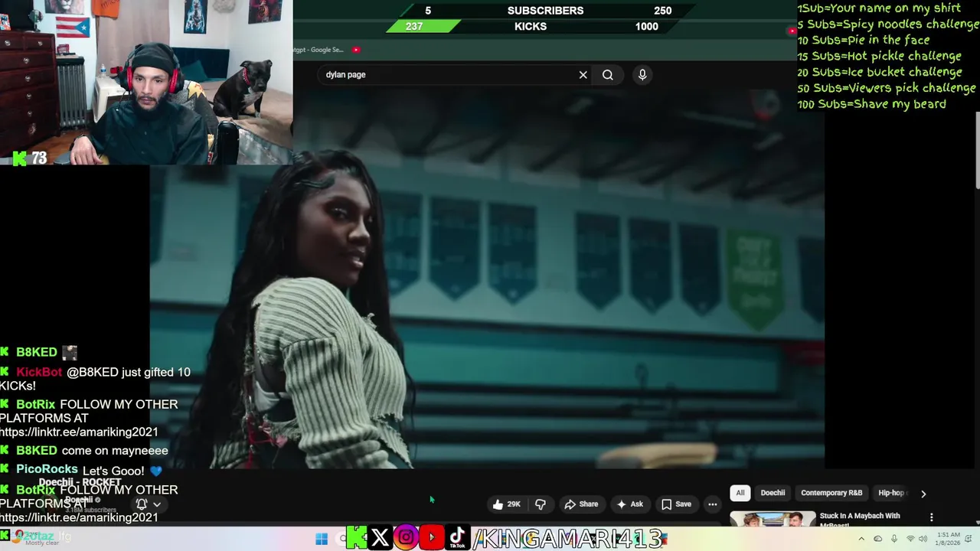Viewport: 980px width, 551px height.
Task: Select the Contemporary R&B chip
Action: pos(831,493)
